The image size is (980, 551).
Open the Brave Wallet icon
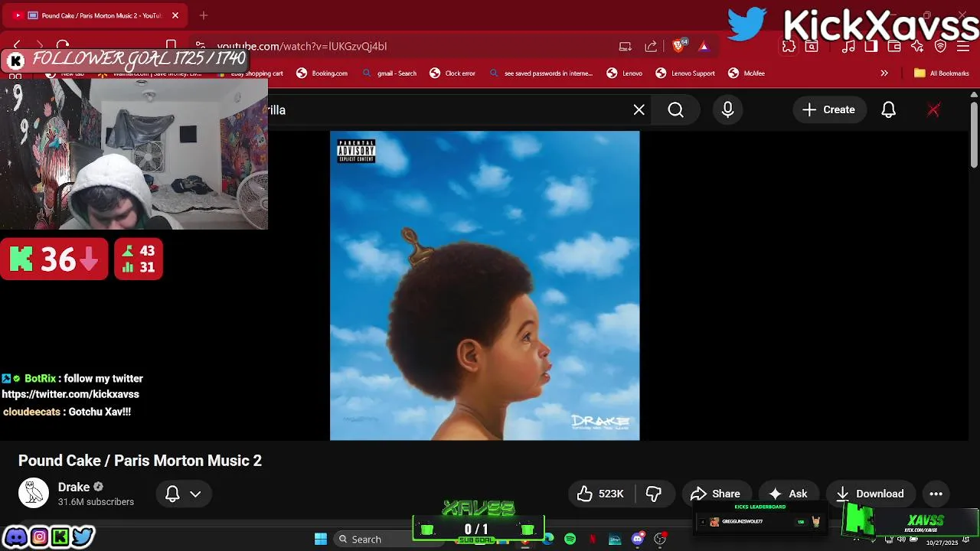(894, 46)
